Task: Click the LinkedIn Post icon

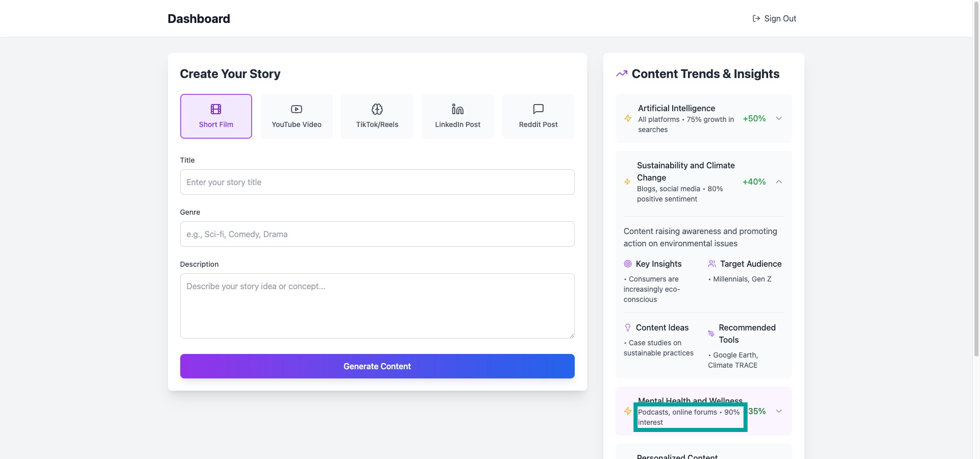Action: coord(458,109)
